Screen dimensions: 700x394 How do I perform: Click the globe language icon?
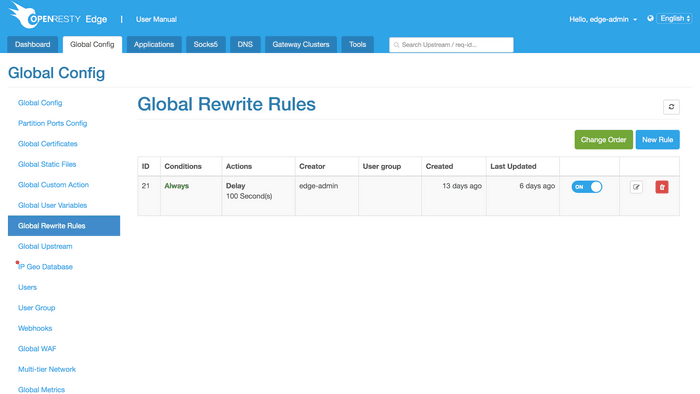click(x=650, y=18)
